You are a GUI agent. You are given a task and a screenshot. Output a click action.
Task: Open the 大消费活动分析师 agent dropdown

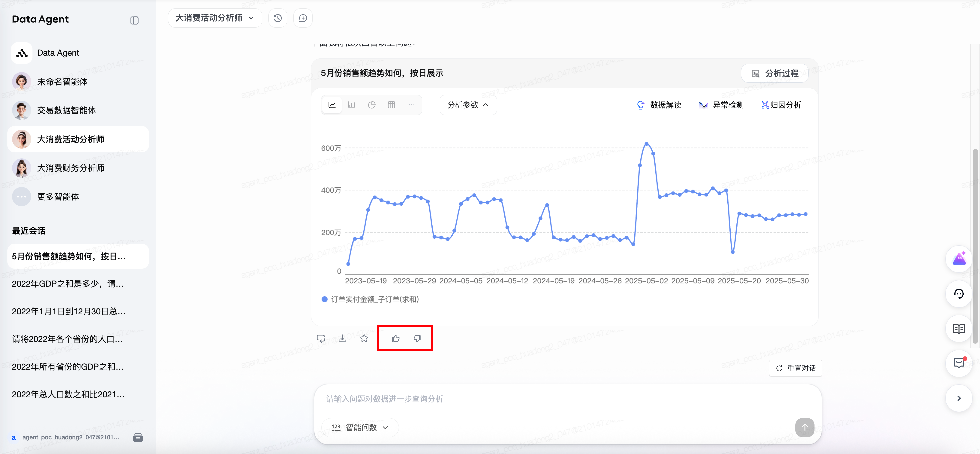tap(215, 18)
